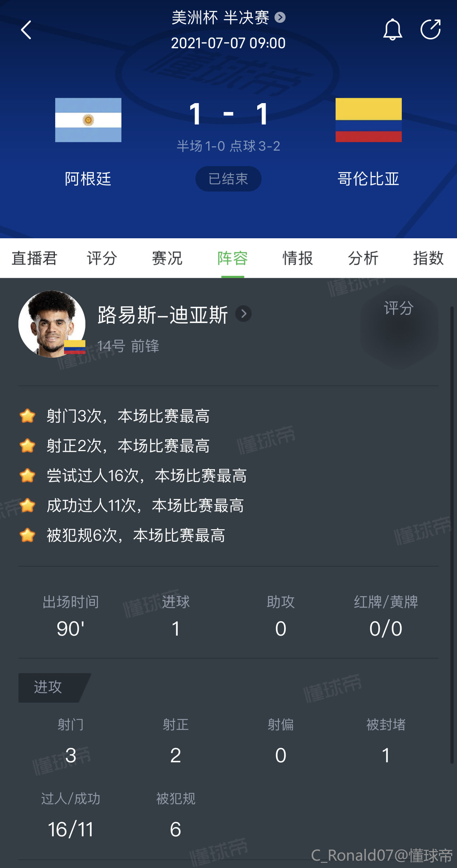
Task: Switch to the 分析 tab
Action: coord(363,258)
